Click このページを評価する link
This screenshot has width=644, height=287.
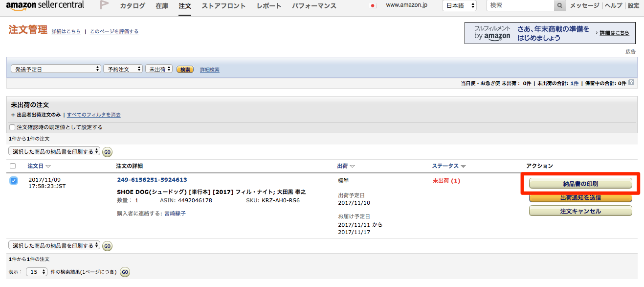point(114,31)
